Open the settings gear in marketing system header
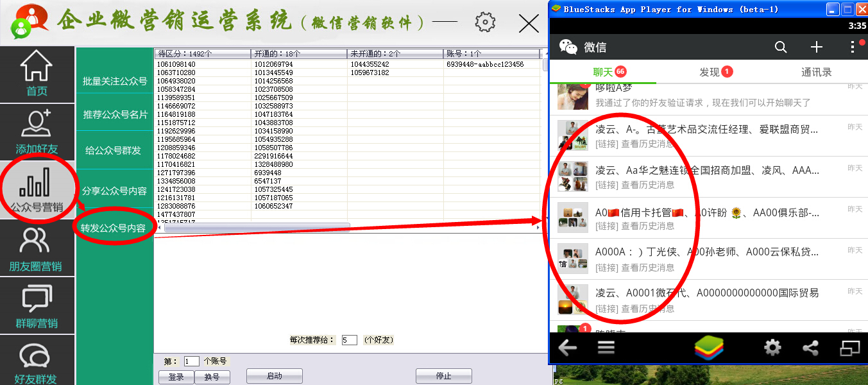The width and height of the screenshot is (868, 385). click(485, 22)
